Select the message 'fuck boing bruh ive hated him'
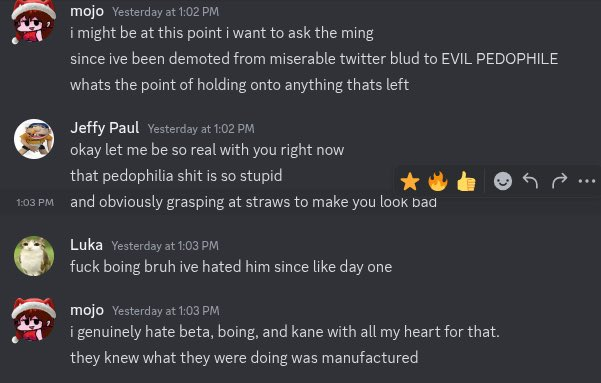 pos(231,267)
